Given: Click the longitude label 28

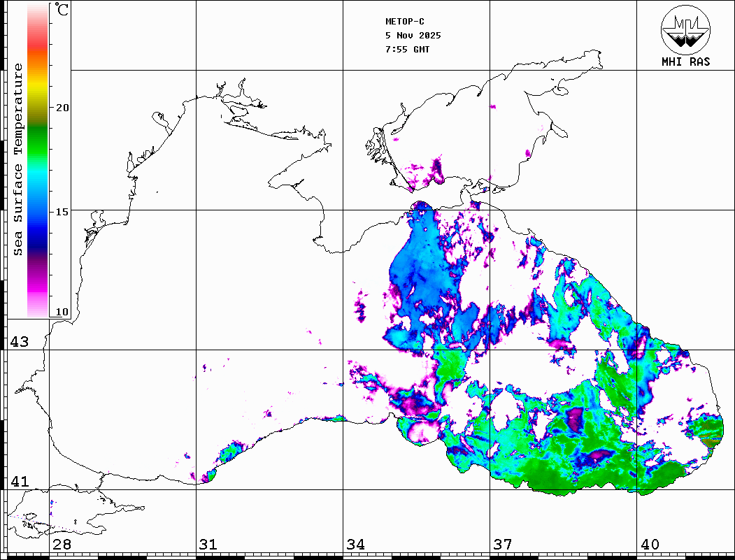Looking at the screenshot, I should pyautogui.click(x=62, y=545).
